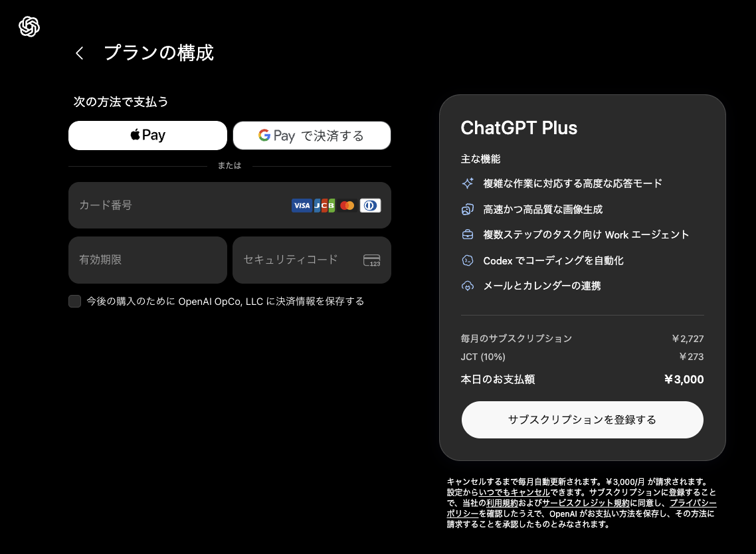Click the ChatGPT Plus heading
Viewport: 756px width, 554px height.
tap(519, 128)
